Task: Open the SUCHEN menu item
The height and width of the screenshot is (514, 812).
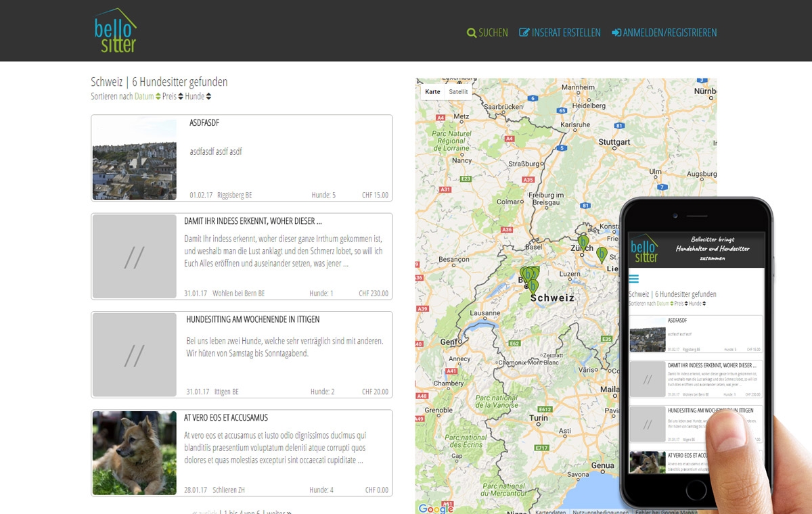Action: 493,32
